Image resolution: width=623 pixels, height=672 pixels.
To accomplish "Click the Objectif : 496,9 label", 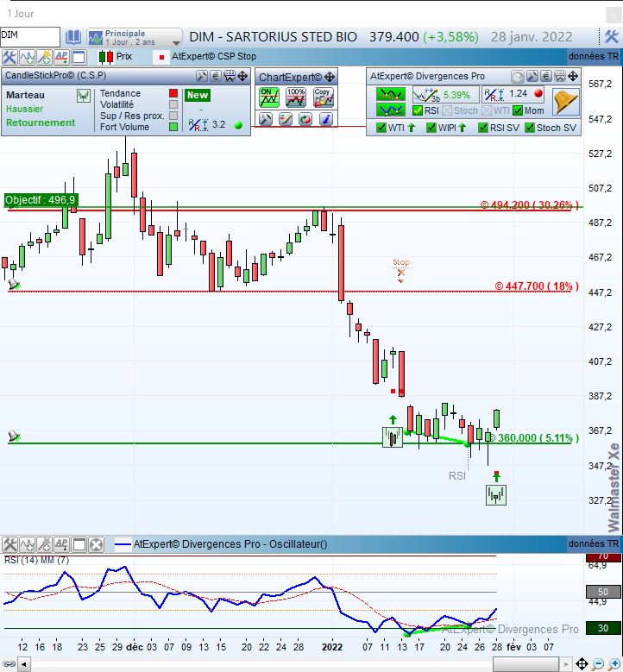I will coord(41,200).
